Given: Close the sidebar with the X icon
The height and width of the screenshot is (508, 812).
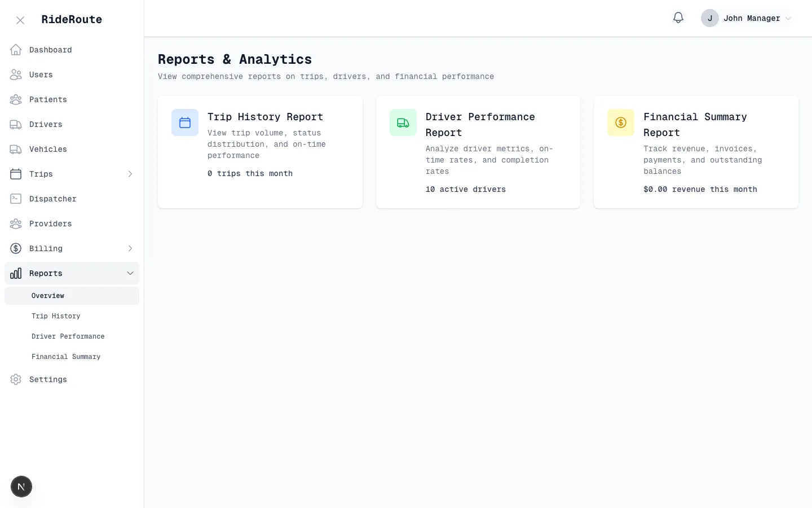Looking at the screenshot, I should click(20, 20).
